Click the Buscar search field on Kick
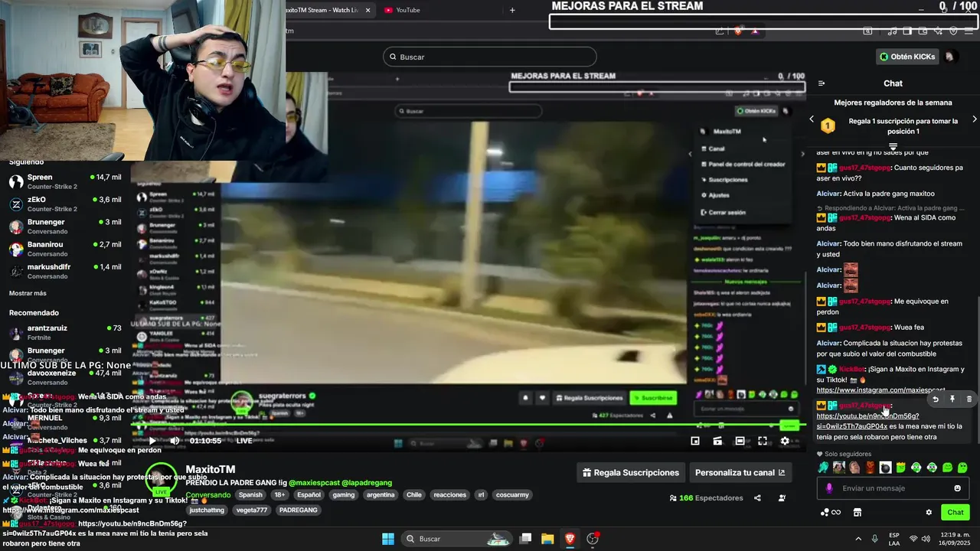This screenshot has height=551, width=980. 490,57
